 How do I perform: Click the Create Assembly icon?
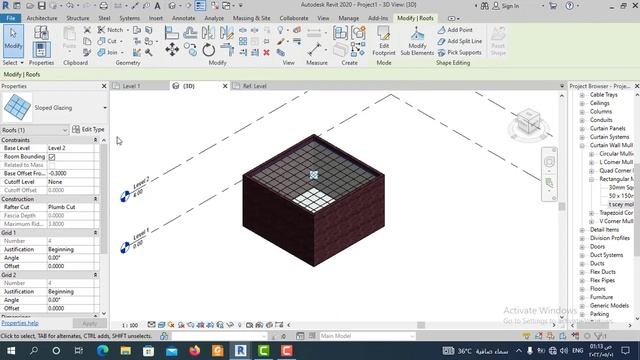tap(340, 33)
